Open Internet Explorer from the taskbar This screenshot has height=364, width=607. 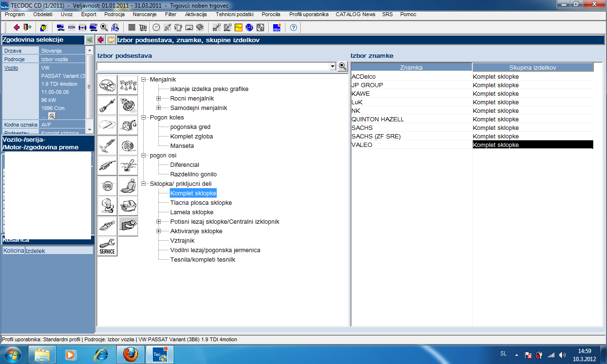pos(101,354)
